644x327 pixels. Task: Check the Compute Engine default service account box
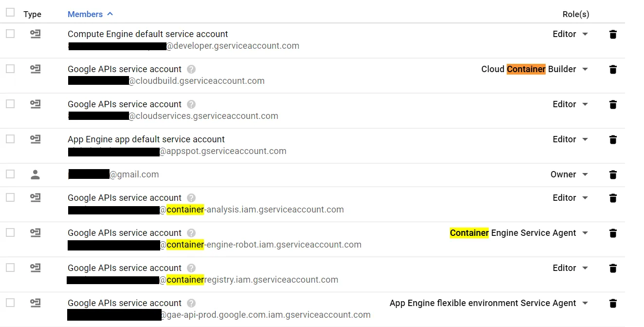[10, 34]
